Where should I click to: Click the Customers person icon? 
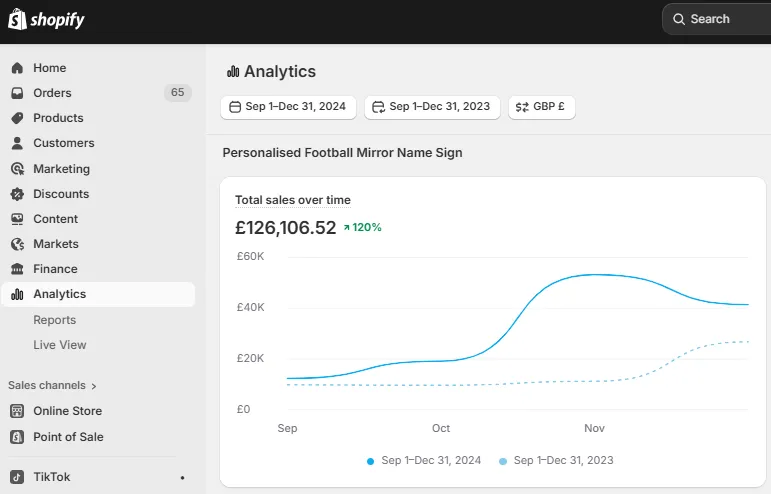[17, 143]
